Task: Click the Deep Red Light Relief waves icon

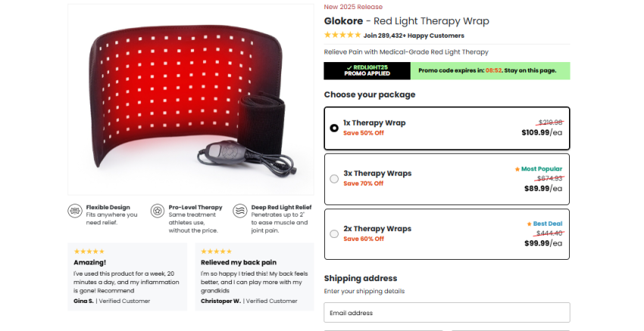Action: tap(240, 211)
